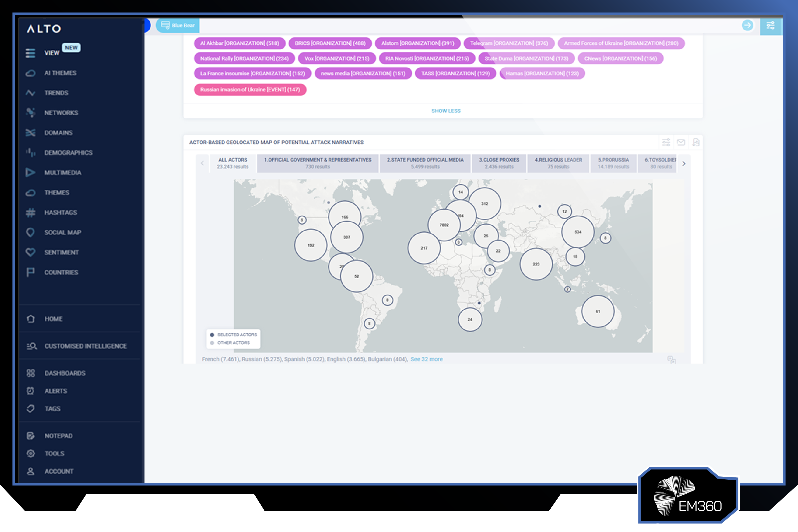The image size is (798, 532).
Task: Click the Hashtags hash icon
Action: (30, 213)
